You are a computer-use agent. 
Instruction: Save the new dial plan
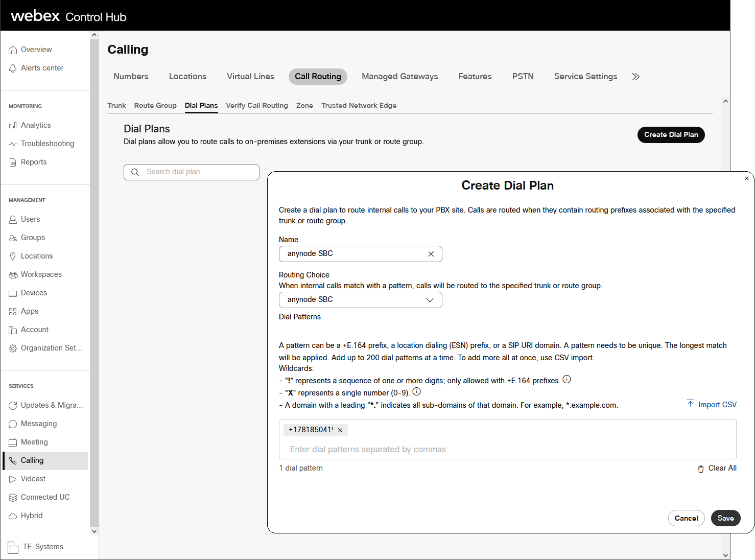726,518
